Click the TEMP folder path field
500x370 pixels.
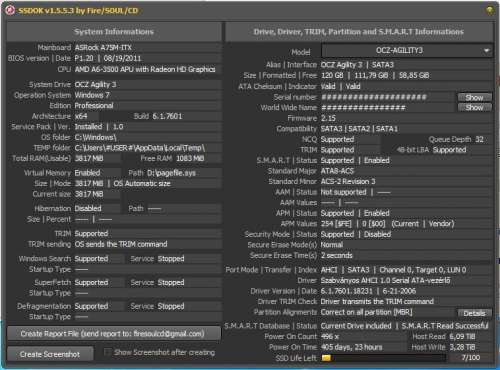click(x=148, y=148)
